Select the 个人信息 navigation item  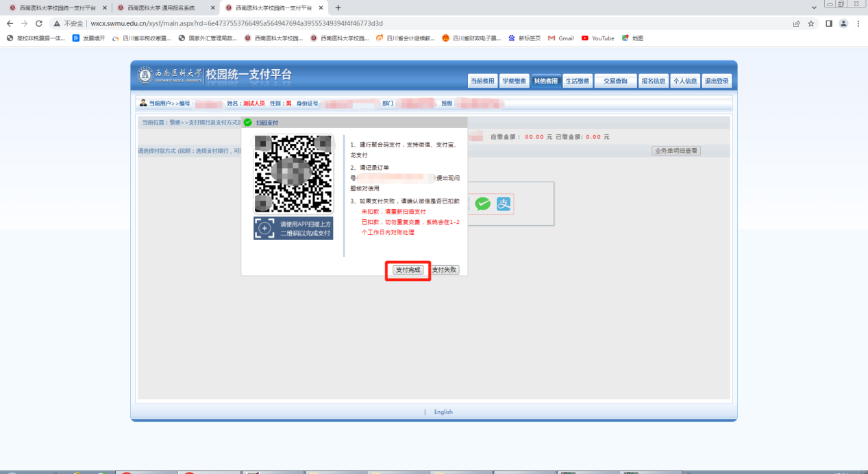685,81
